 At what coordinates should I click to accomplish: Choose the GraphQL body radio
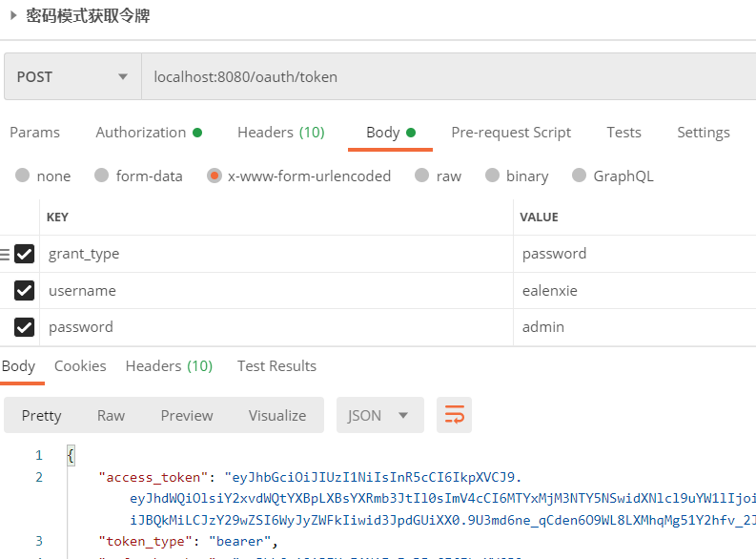[579, 176]
